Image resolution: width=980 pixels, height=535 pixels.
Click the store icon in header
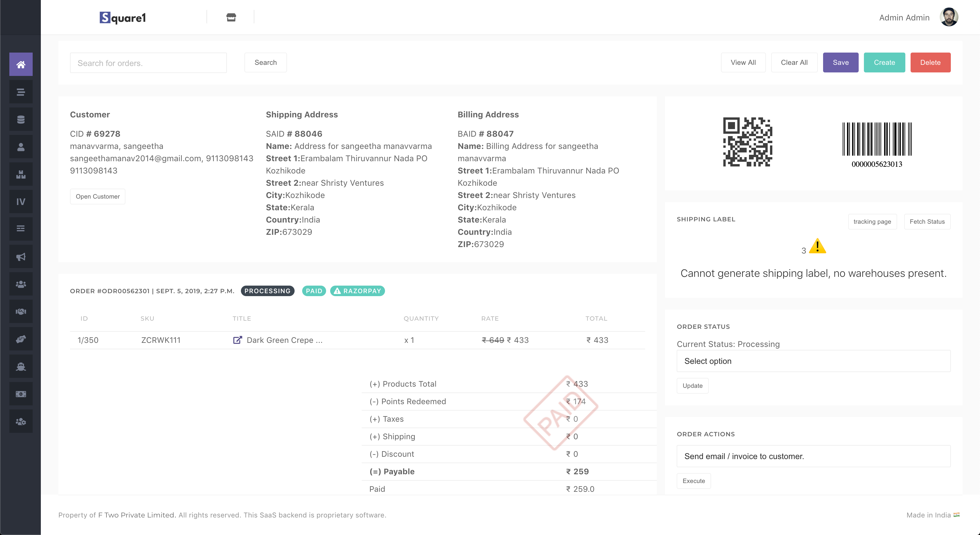click(x=231, y=18)
